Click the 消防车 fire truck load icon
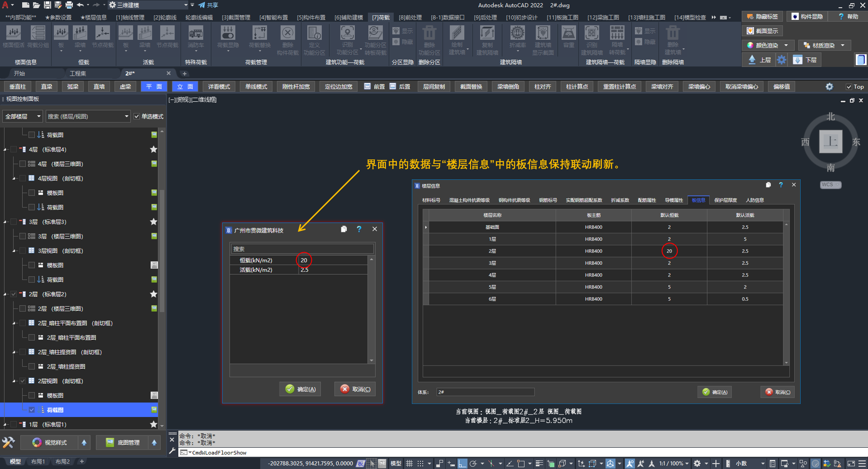The width and height of the screenshot is (868, 469). [195, 36]
